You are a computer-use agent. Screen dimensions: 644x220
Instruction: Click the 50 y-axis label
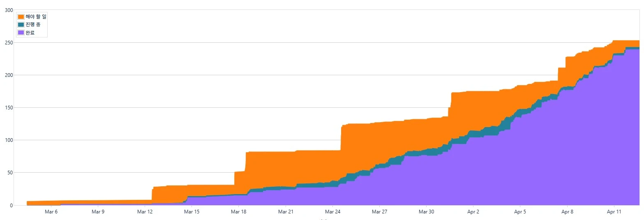(x=10, y=173)
